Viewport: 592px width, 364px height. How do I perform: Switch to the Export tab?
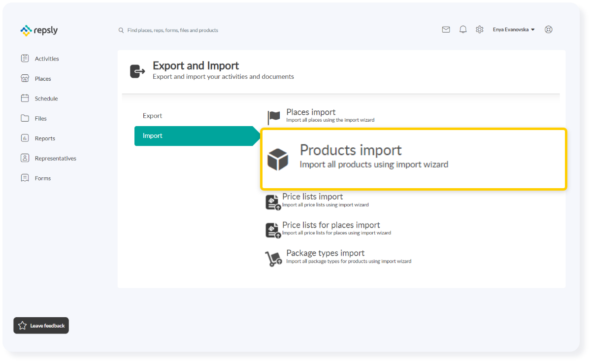(153, 116)
